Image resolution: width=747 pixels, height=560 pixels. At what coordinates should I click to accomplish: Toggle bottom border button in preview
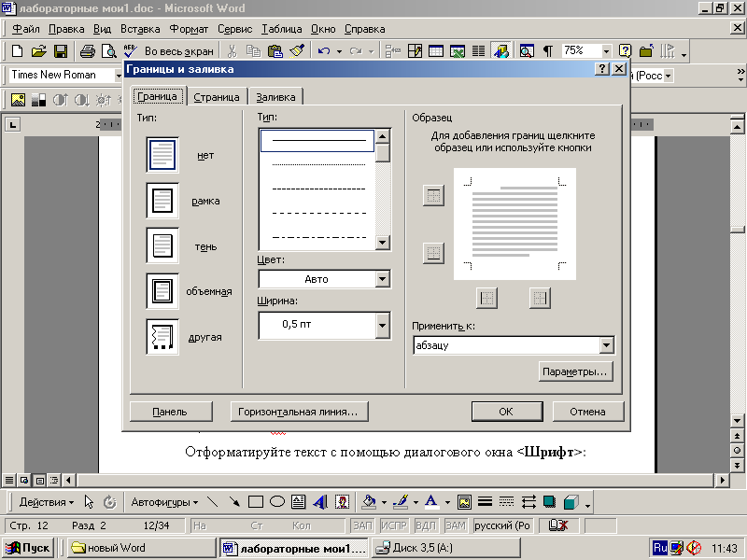click(433, 253)
